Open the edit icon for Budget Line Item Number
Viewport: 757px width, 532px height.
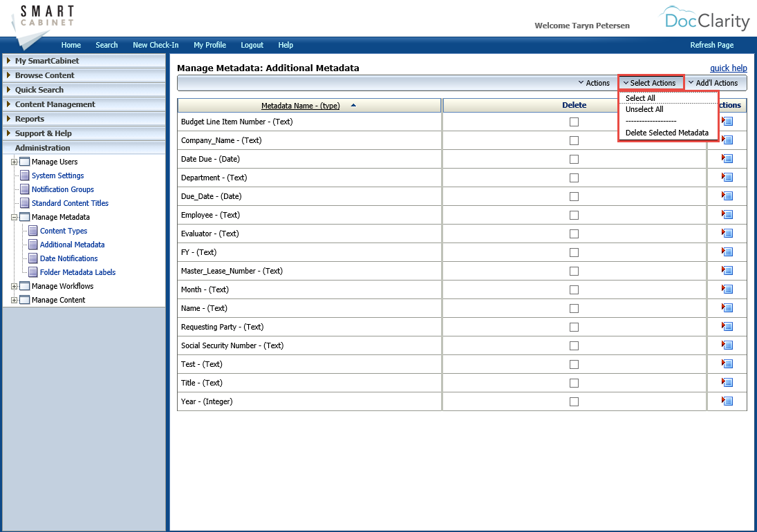pyautogui.click(x=727, y=121)
